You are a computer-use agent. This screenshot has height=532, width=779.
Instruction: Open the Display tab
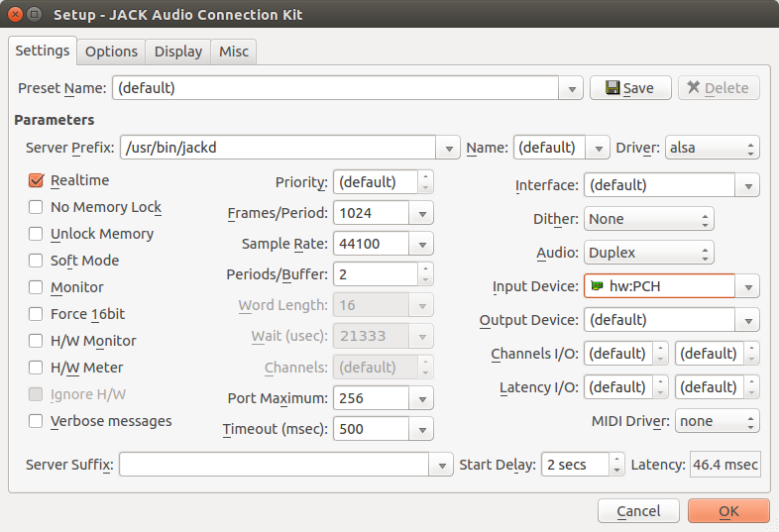click(177, 52)
